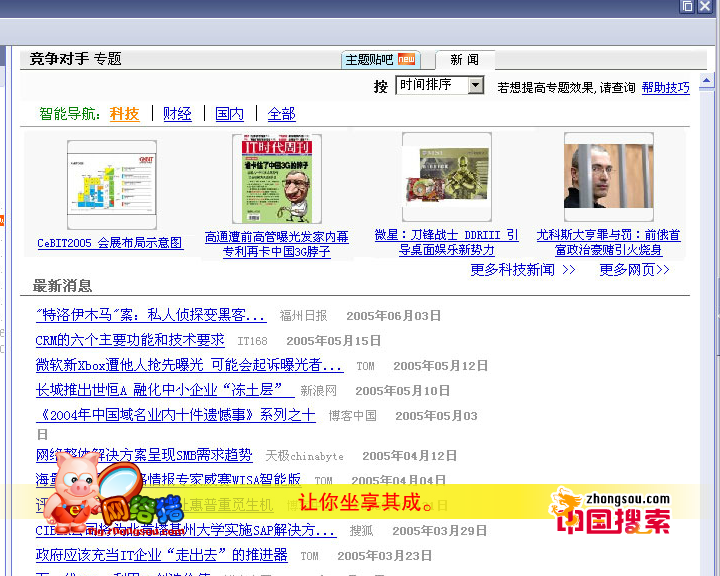Open news 微软新Xbox遭他人抢先曝光

coord(189,365)
